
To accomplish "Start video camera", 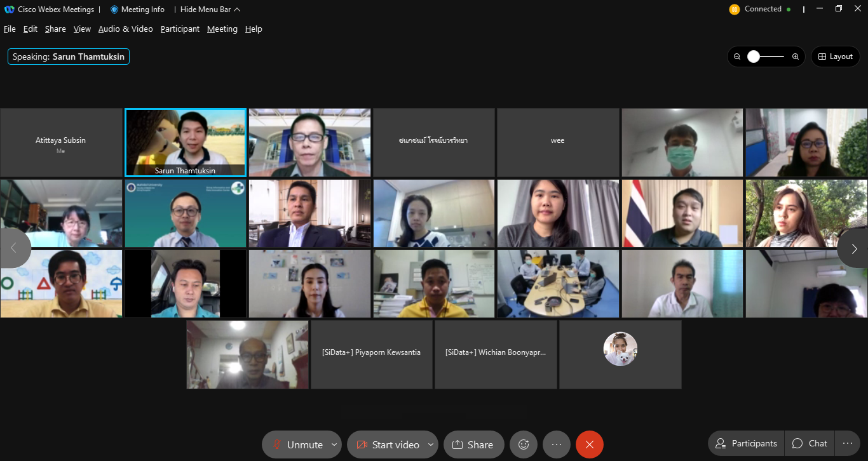I will pos(387,444).
